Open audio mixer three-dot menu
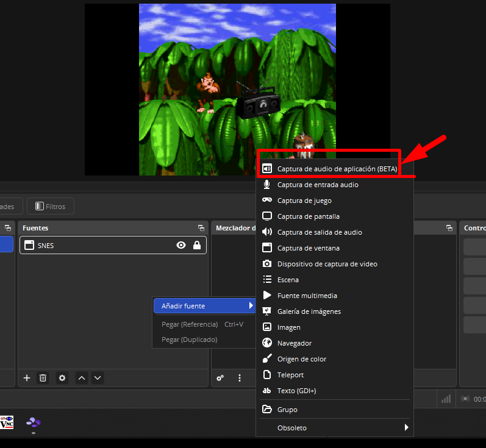 click(240, 378)
